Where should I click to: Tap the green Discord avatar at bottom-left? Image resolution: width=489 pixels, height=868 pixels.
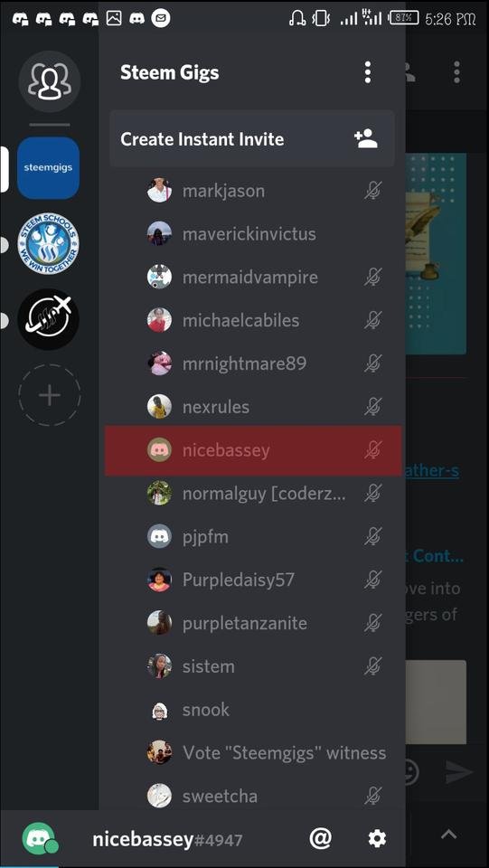[x=39, y=838]
